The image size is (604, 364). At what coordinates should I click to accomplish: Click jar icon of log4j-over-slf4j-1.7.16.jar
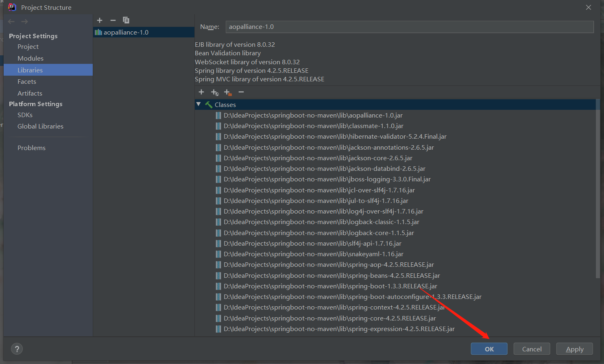coord(218,211)
